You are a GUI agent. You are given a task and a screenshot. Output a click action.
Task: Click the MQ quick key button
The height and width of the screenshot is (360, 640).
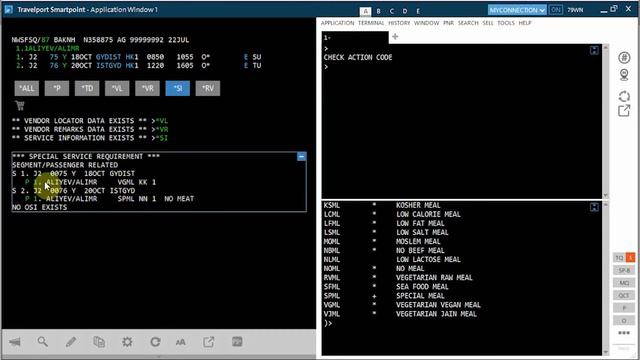[x=624, y=283]
